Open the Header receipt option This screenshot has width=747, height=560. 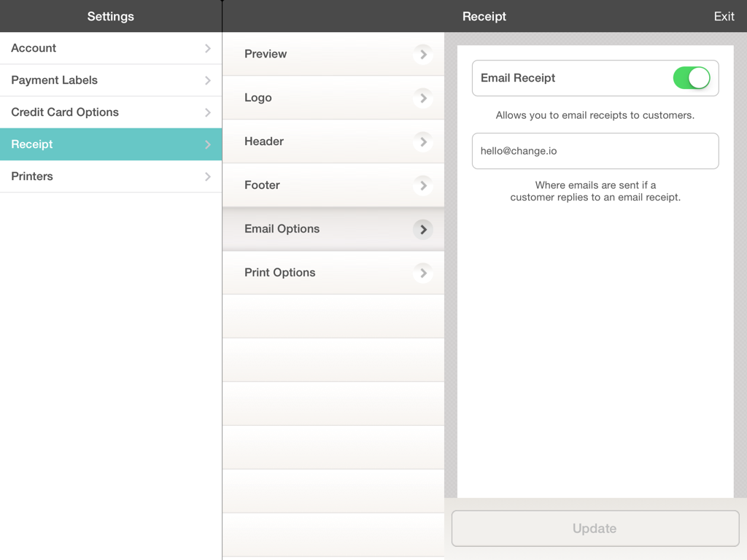[x=333, y=141]
